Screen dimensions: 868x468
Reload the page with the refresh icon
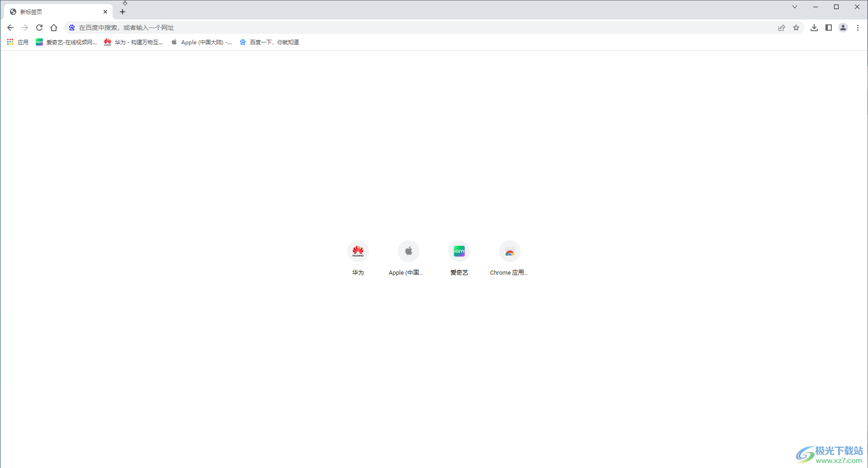point(39,28)
